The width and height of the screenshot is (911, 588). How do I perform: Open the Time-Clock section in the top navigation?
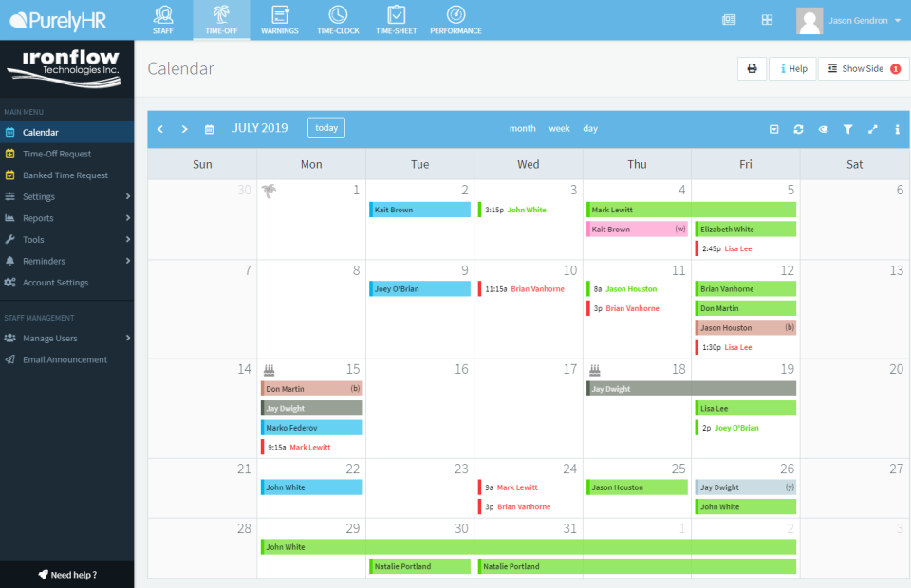338,20
